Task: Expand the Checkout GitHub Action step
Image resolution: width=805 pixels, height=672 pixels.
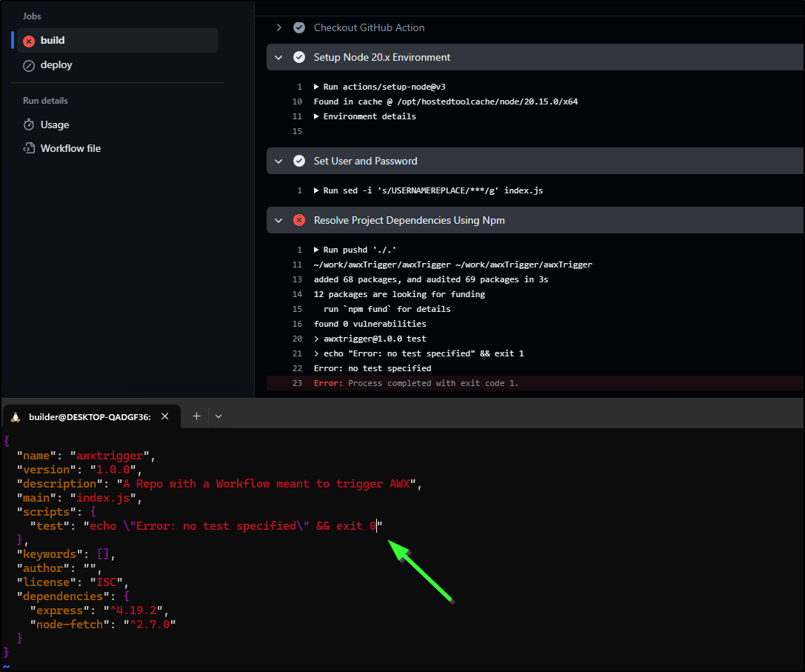Action: coord(278,27)
